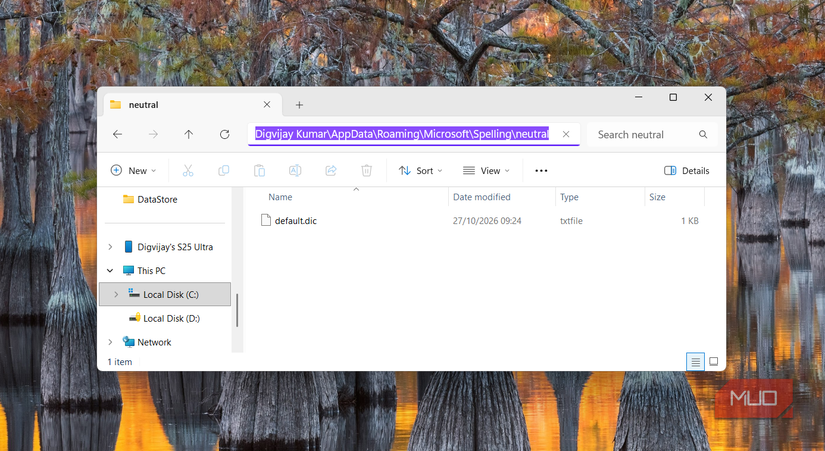Viewport: 825px width, 451px height.
Task: Click the Share icon
Action: [x=331, y=171]
